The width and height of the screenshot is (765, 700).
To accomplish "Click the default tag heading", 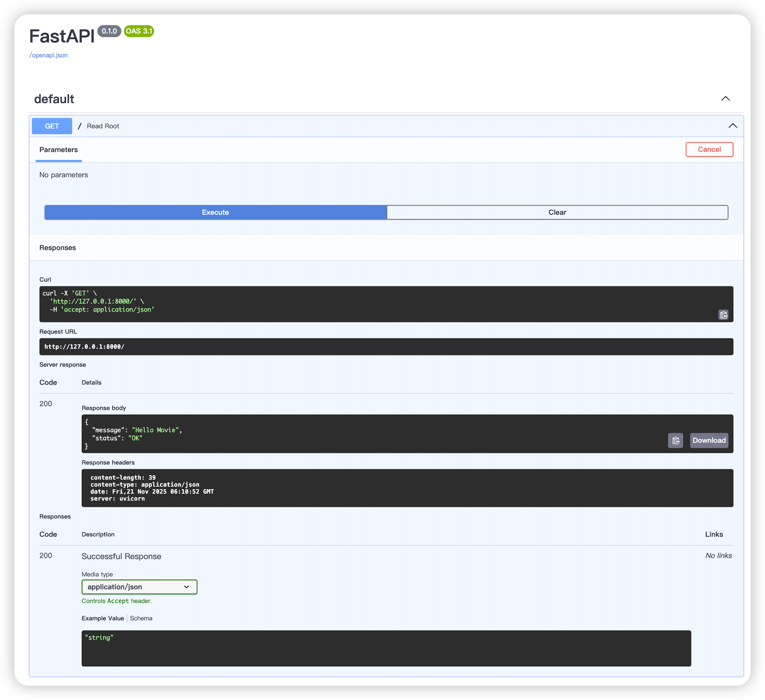I will pyautogui.click(x=54, y=99).
